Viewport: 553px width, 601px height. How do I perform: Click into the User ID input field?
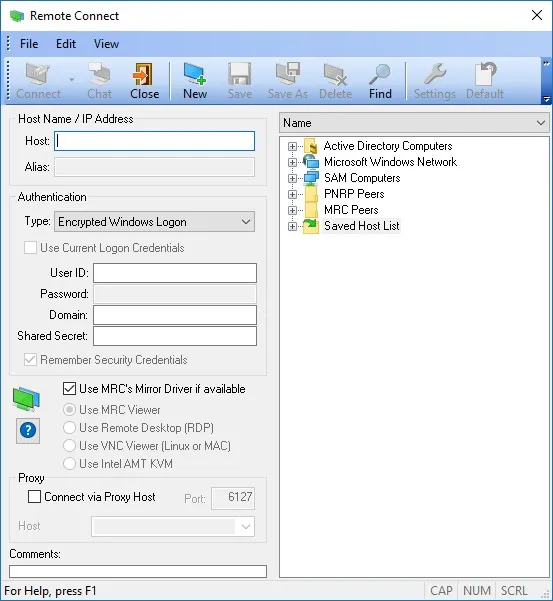pos(175,273)
